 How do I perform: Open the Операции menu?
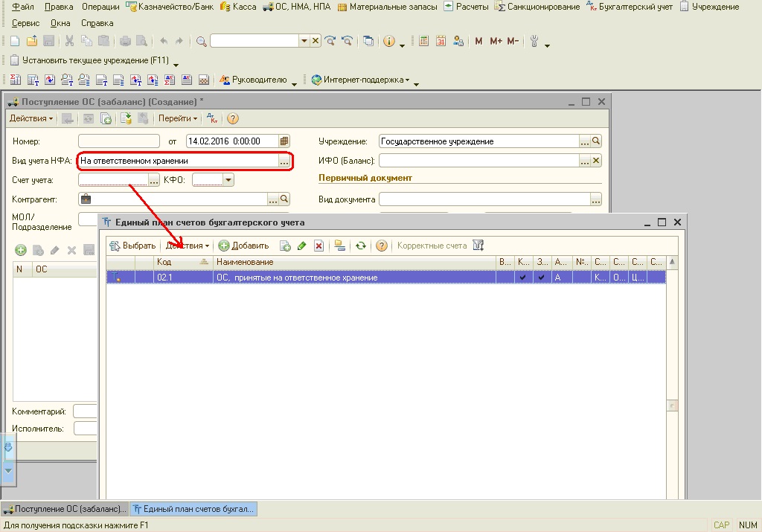[x=100, y=7]
